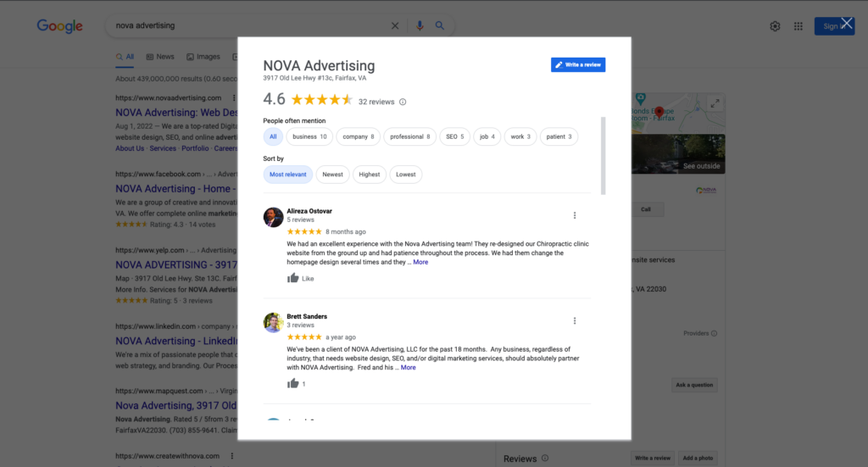Click Alireza Ostovar reviewer name
868x467 pixels.
309,211
